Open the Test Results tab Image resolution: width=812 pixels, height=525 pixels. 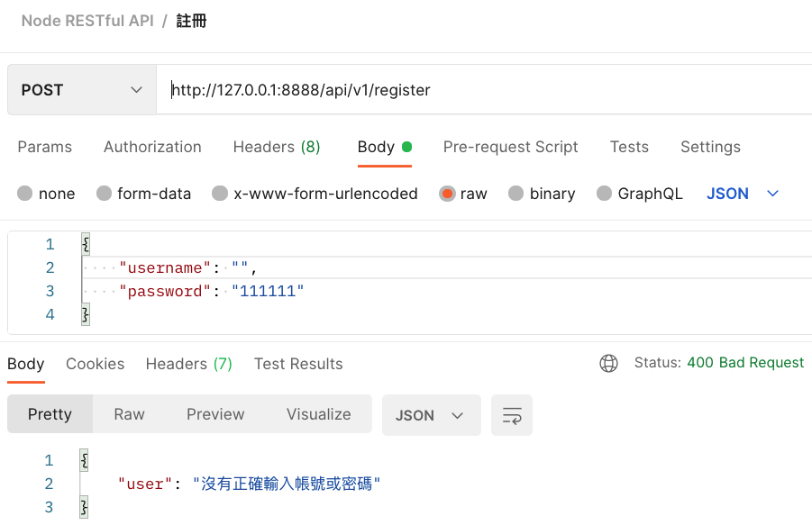298,364
